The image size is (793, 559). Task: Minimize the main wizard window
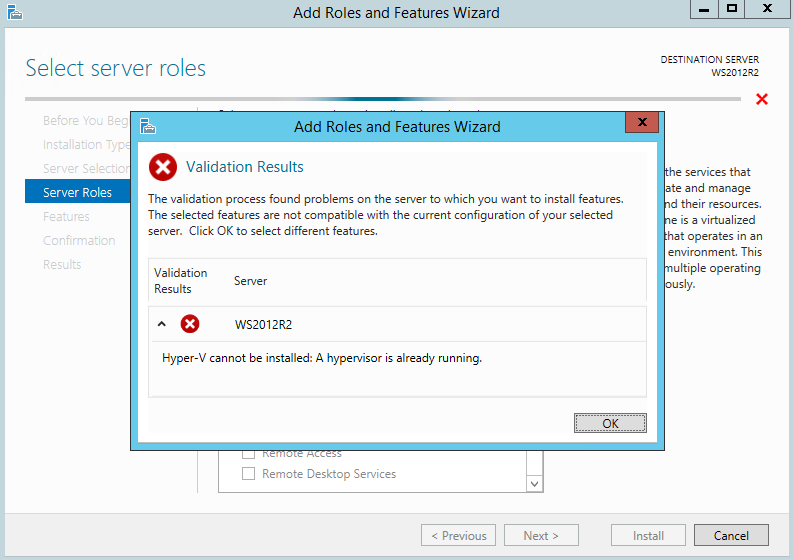click(704, 9)
